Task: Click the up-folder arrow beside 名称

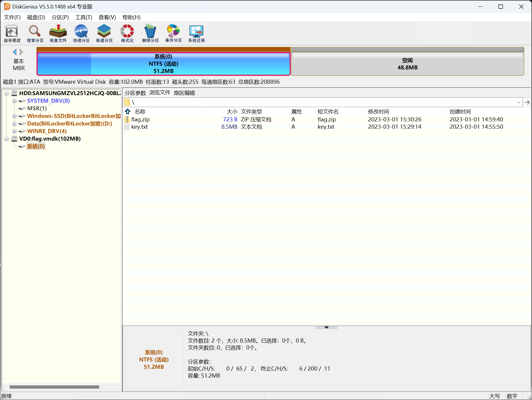Action: 128,111
